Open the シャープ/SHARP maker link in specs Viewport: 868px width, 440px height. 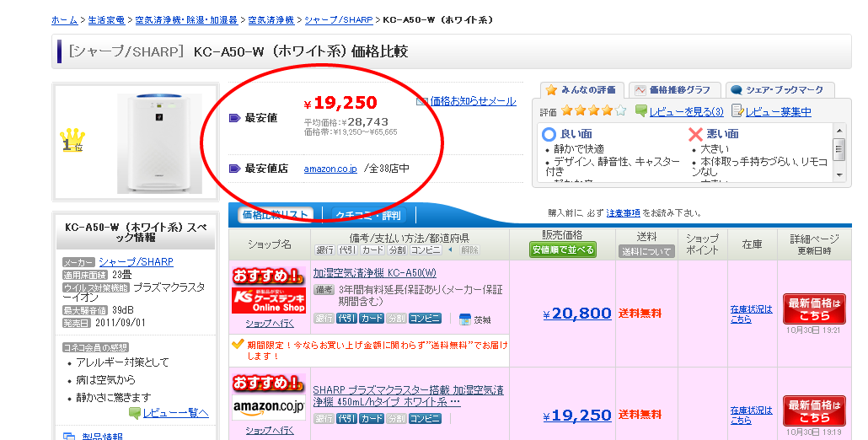[x=136, y=262]
